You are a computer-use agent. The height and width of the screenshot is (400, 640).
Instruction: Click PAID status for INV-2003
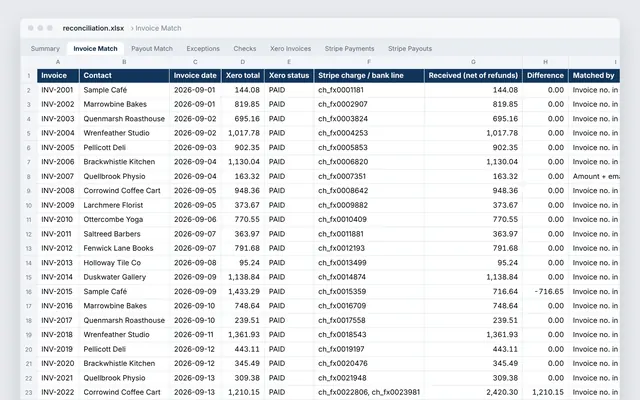pyautogui.click(x=289, y=119)
